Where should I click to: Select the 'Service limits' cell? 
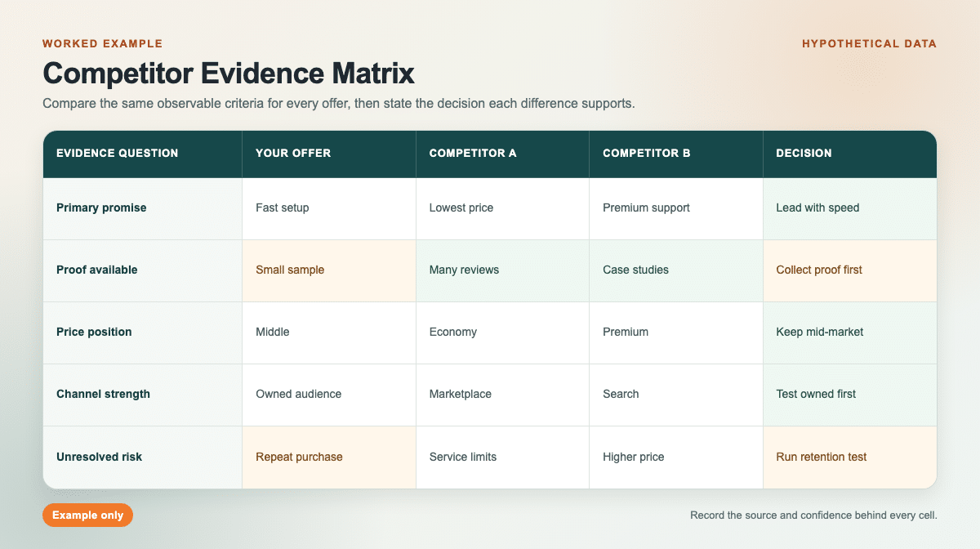point(503,457)
